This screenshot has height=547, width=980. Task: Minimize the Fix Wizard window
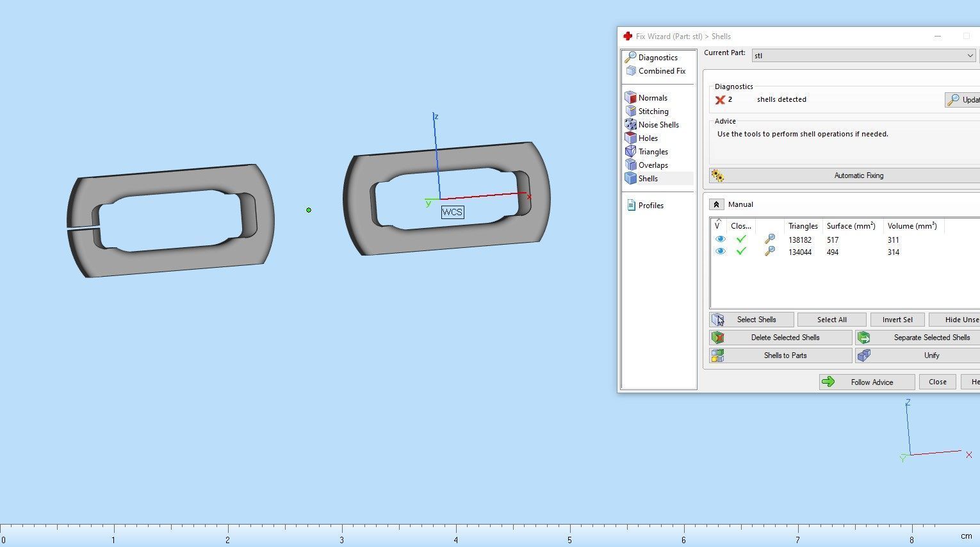(x=938, y=37)
